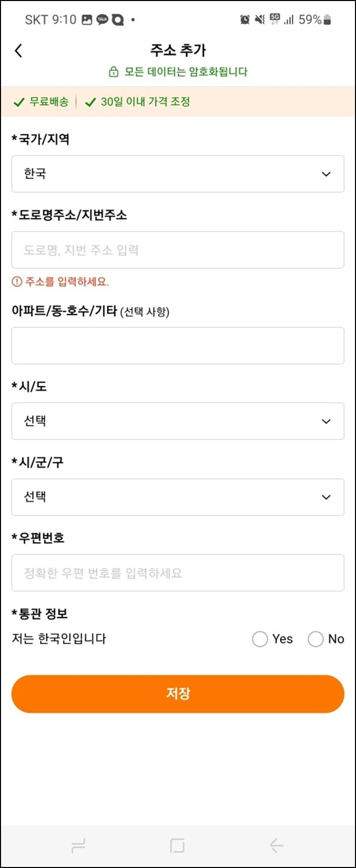Viewport: 356px width, 868px height.
Task: Select No for customs information question
Action: 315,639
